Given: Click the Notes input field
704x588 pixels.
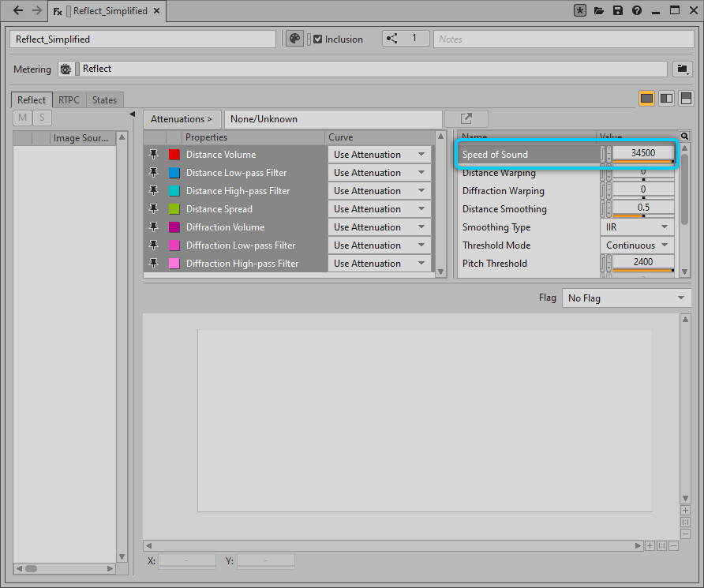Looking at the screenshot, I should pos(562,39).
